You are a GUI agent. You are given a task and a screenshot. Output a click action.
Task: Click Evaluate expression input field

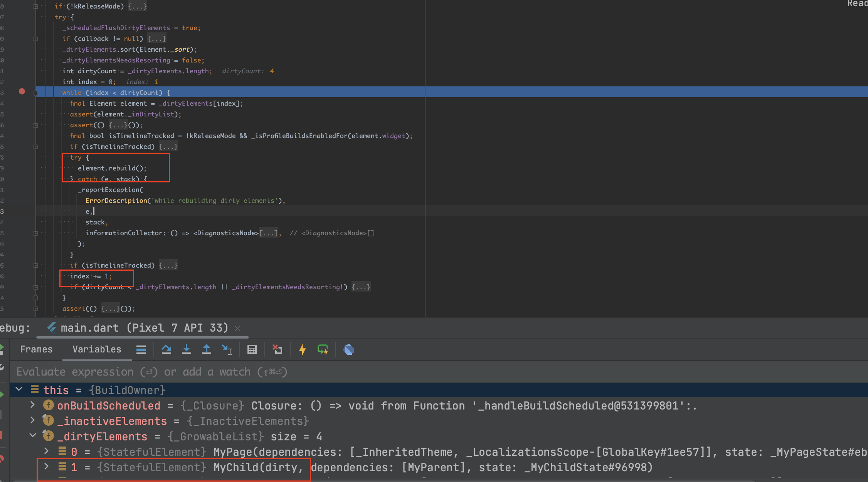(439, 372)
